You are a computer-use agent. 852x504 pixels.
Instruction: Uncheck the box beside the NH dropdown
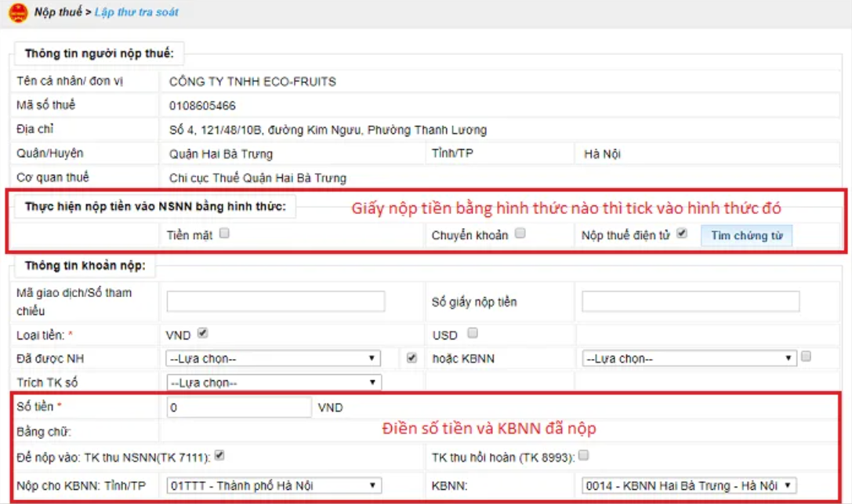[x=412, y=357]
